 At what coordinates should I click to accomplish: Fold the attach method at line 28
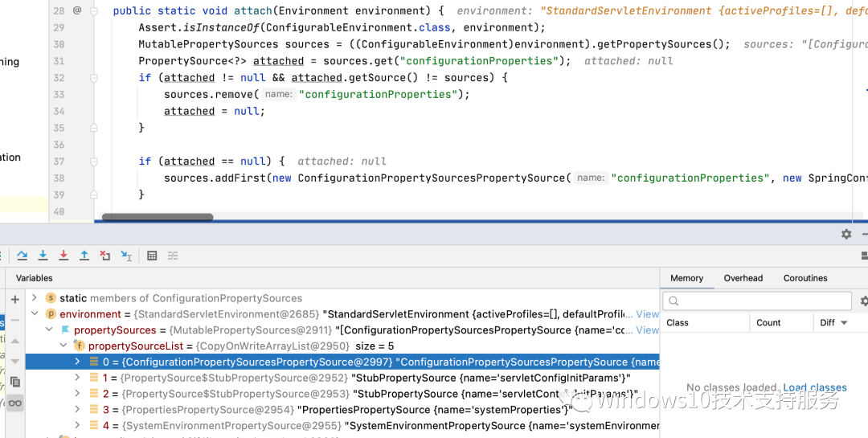[x=93, y=10]
